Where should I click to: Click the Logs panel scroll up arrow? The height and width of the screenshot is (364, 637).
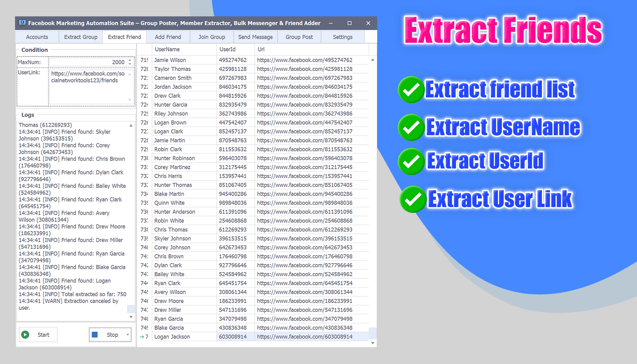pyautogui.click(x=131, y=125)
